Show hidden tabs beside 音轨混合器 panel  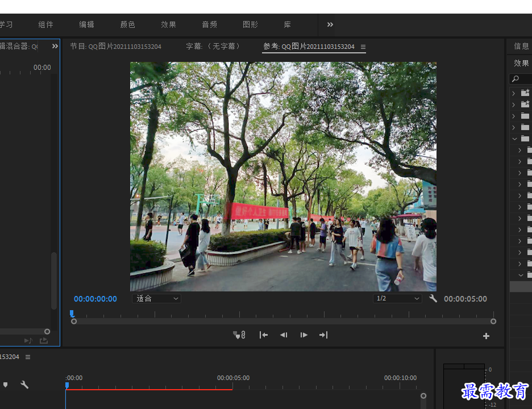55,46
